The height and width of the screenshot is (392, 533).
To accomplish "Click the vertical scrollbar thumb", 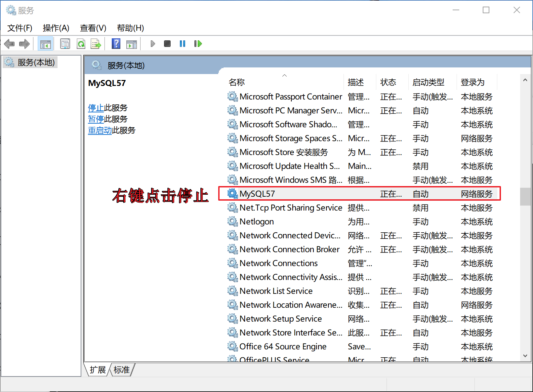I will click(x=525, y=197).
